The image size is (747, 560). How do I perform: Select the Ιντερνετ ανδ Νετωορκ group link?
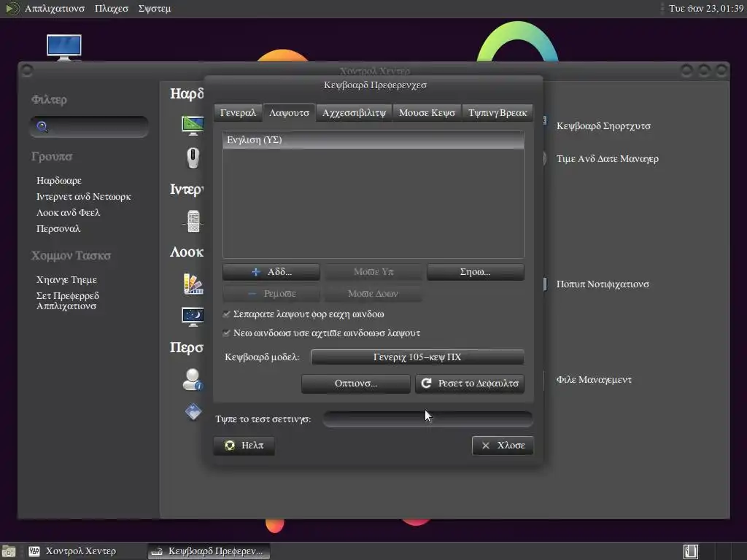tap(83, 197)
